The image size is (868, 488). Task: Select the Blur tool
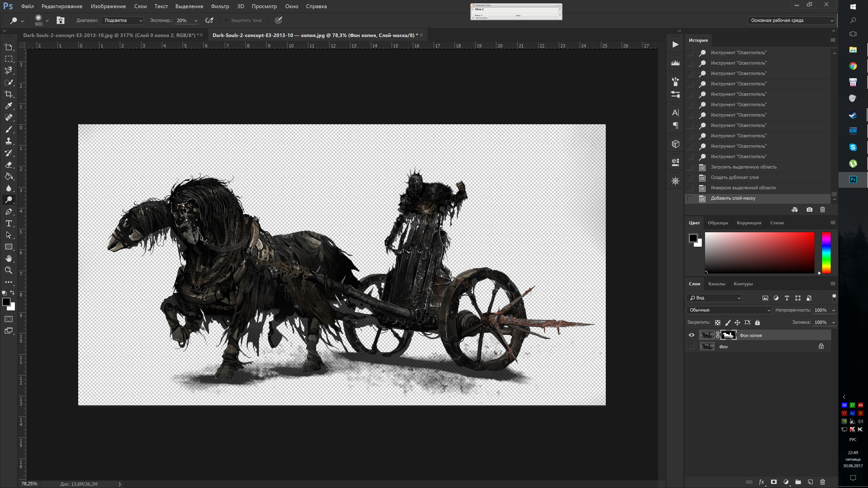pos(9,188)
